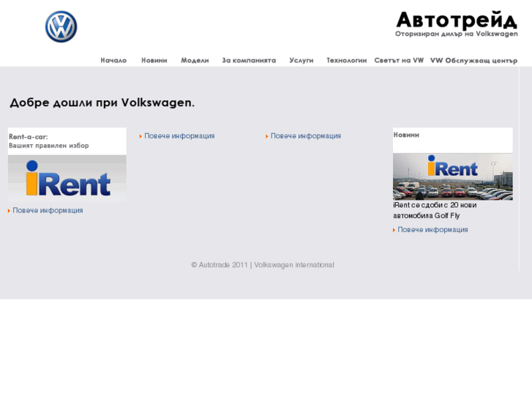Navigate to Светът на VW

(399, 61)
